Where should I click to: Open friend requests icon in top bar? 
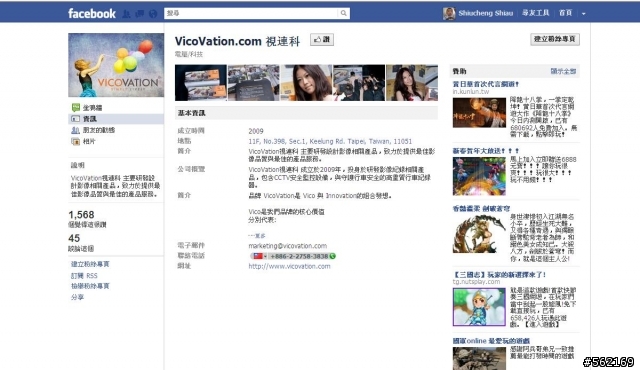coord(127,14)
